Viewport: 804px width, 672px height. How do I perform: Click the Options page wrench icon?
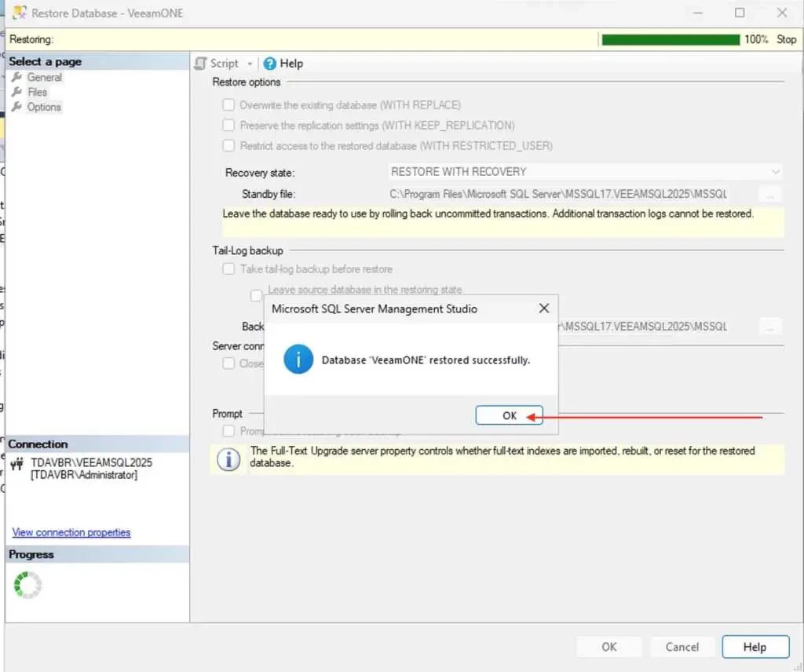(x=17, y=107)
